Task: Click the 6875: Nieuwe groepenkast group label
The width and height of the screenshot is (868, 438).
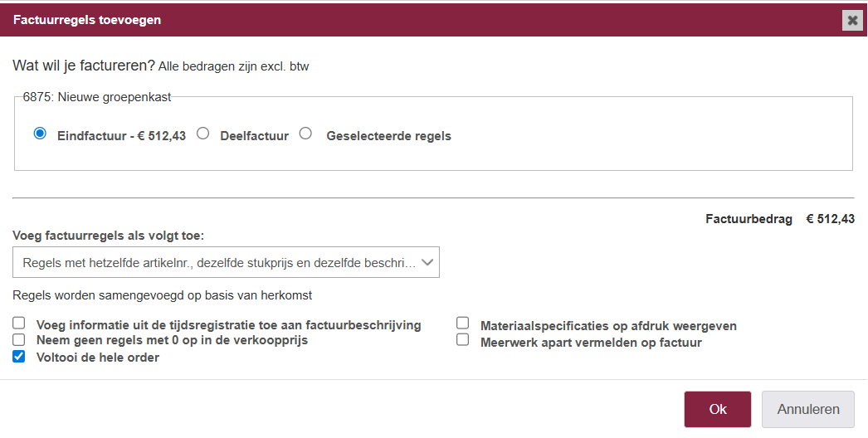Action: coord(97,97)
